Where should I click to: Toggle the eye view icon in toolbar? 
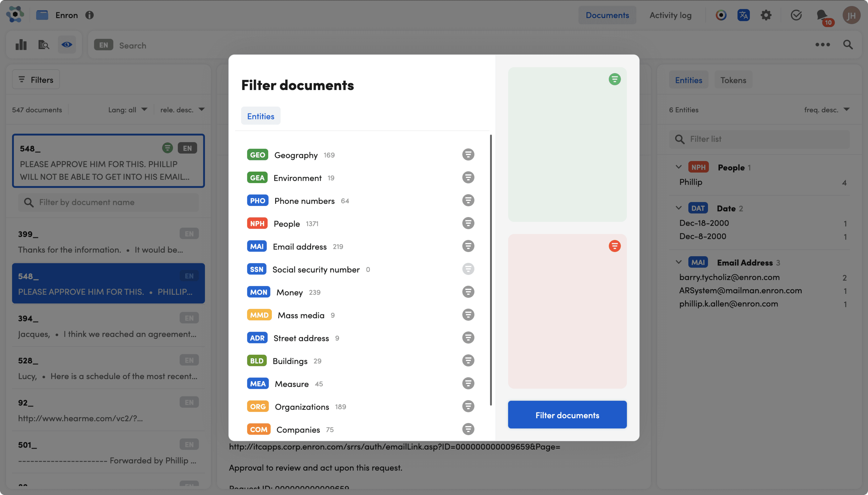pyautogui.click(x=67, y=45)
